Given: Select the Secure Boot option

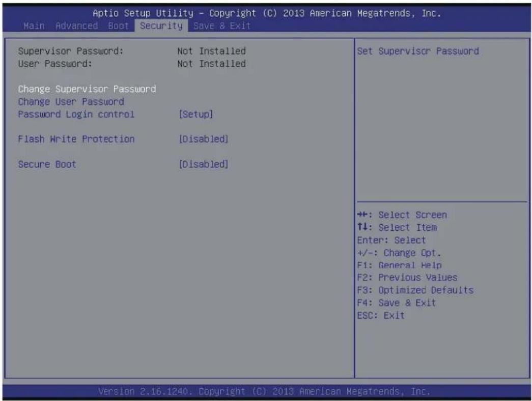Looking at the screenshot, I should click(x=47, y=164).
